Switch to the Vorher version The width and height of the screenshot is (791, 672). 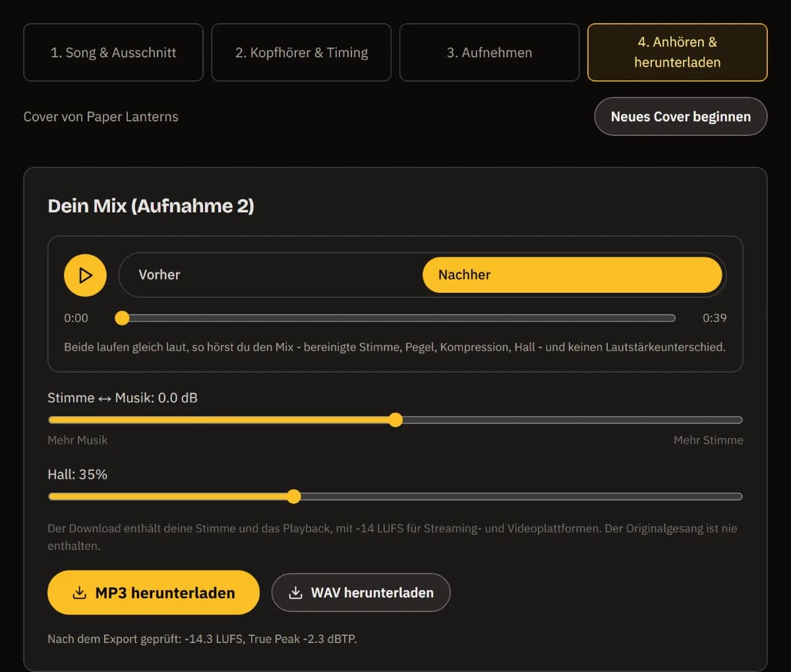coord(270,275)
